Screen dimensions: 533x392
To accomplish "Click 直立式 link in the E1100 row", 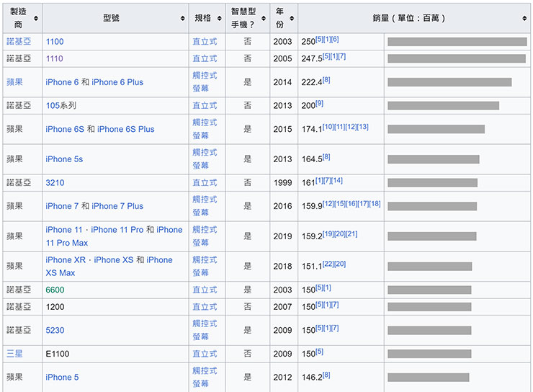I will [x=205, y=355].
